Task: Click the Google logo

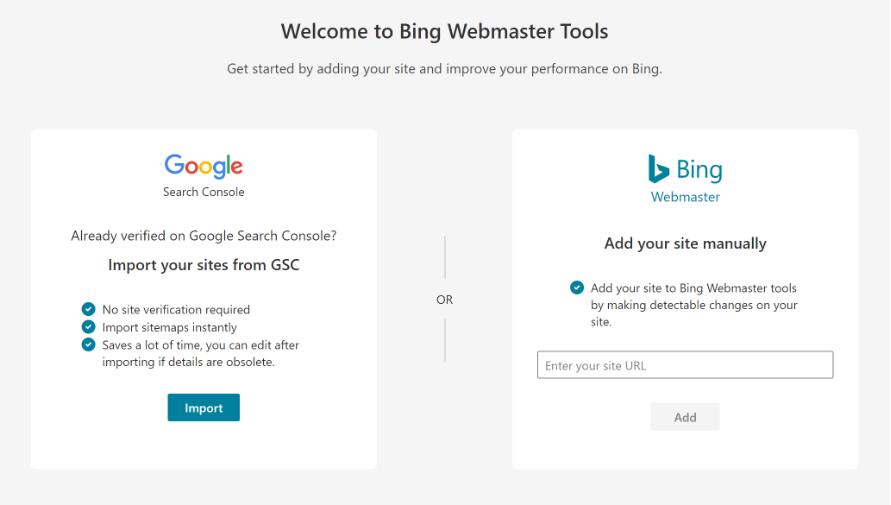Action: pos(203,166)
